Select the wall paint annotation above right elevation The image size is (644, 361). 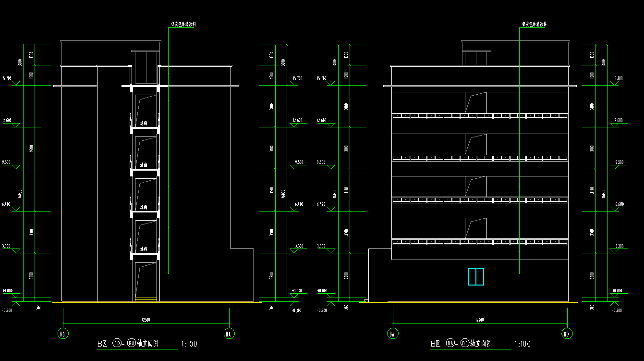534,24
